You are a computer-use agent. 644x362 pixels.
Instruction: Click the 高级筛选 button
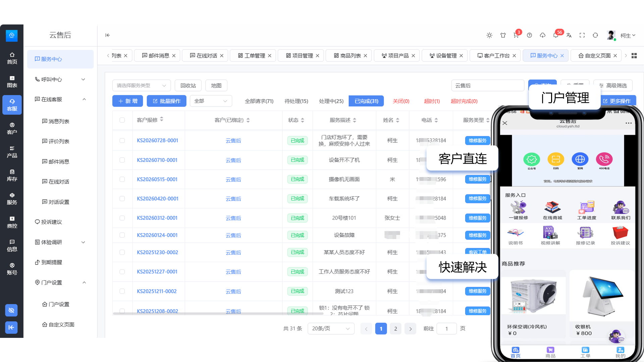[613, 85]
